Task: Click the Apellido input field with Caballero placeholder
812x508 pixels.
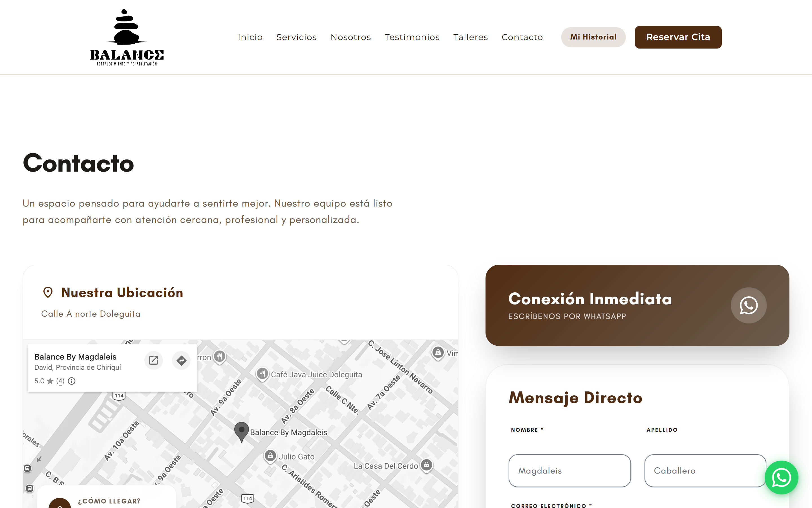Action: pos(705,470)
